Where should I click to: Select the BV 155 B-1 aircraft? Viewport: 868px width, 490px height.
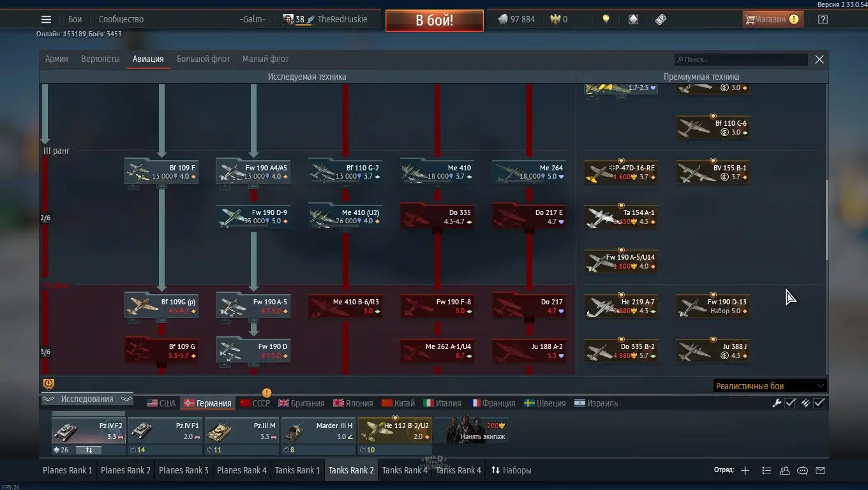tap(713, 172)
